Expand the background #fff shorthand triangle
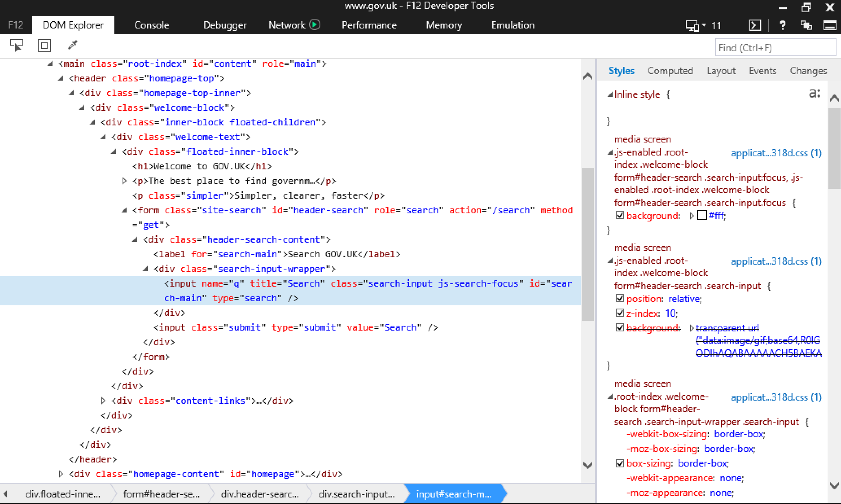 click(x=691, y=215)
